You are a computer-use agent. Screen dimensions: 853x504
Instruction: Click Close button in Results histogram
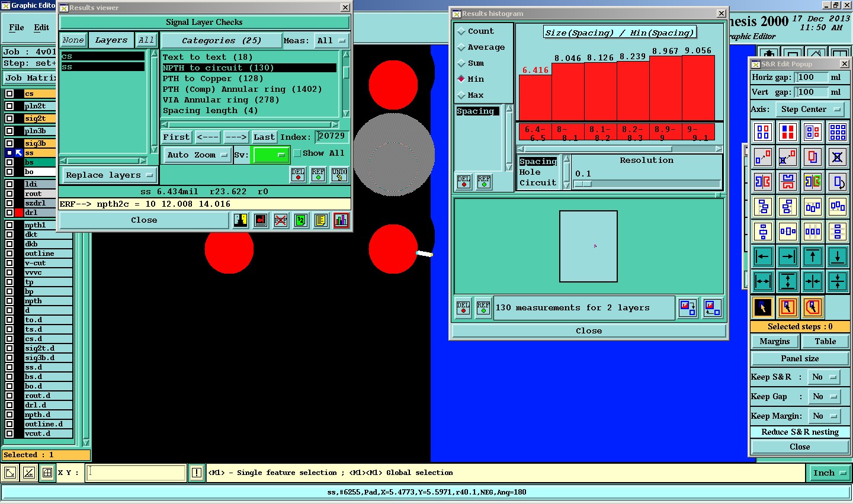click(589, 331)
